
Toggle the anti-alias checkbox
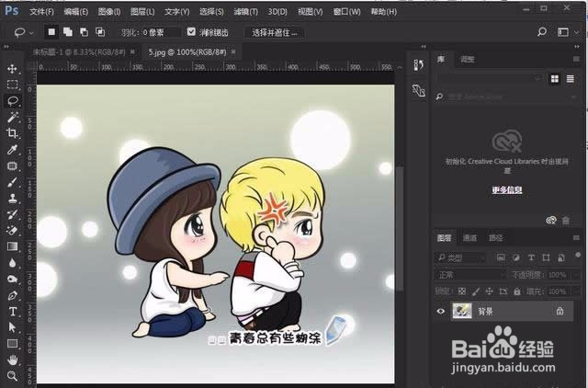pos(191,32)
